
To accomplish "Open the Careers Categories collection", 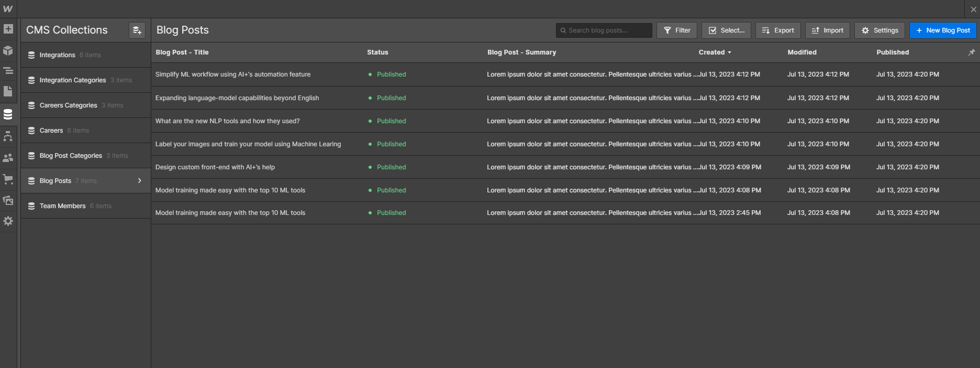I will [86, 105].
